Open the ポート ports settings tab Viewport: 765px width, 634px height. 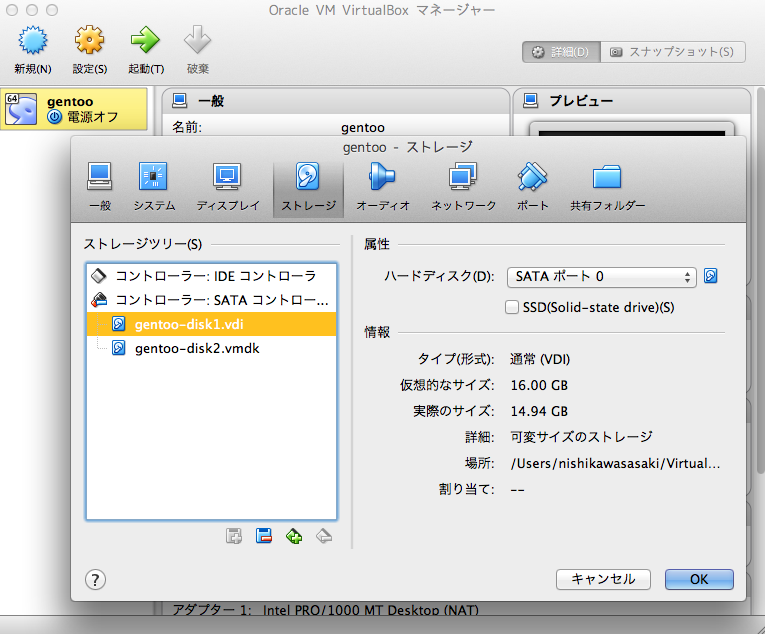click(x=532, y=187)
